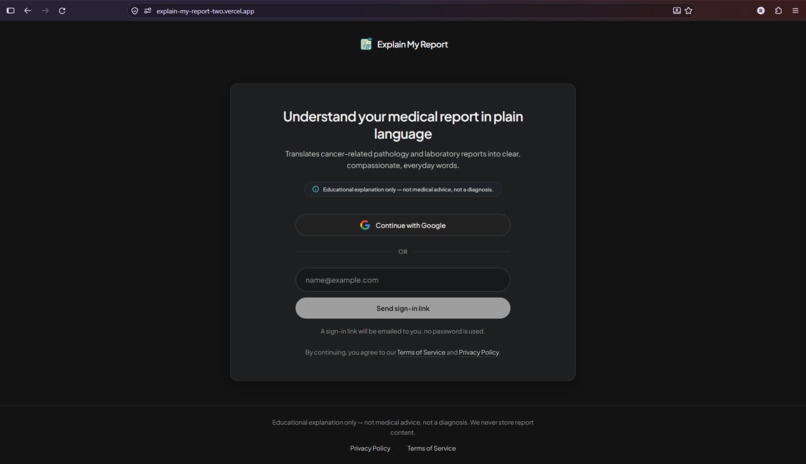Reload the page with the refresh icon

tap(62, 10)
